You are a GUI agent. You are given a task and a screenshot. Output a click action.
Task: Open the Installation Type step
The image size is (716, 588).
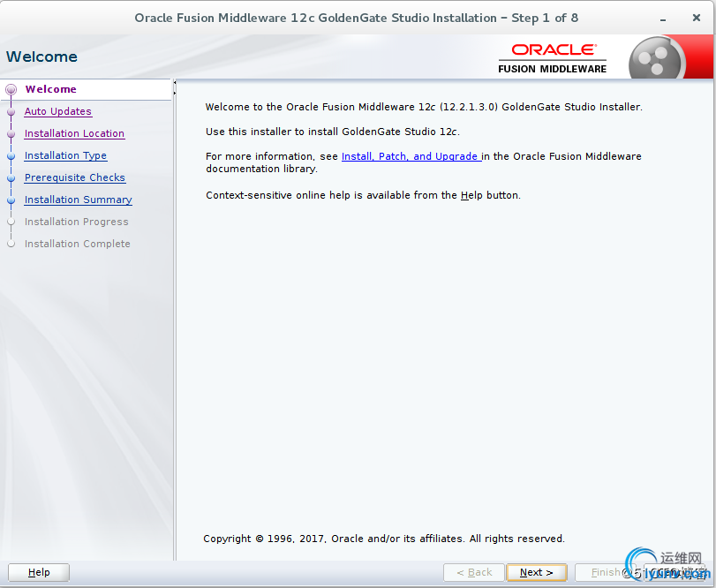pos(65,155)
